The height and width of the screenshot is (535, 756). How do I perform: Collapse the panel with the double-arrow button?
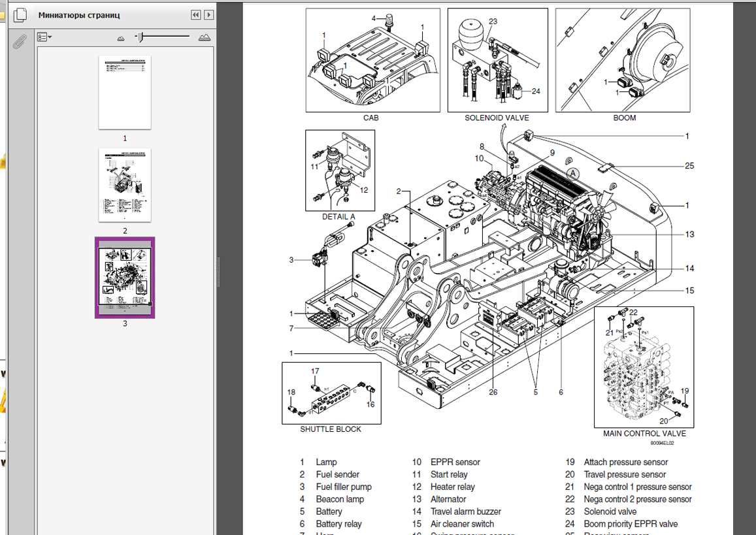click(x=195, y=14)
